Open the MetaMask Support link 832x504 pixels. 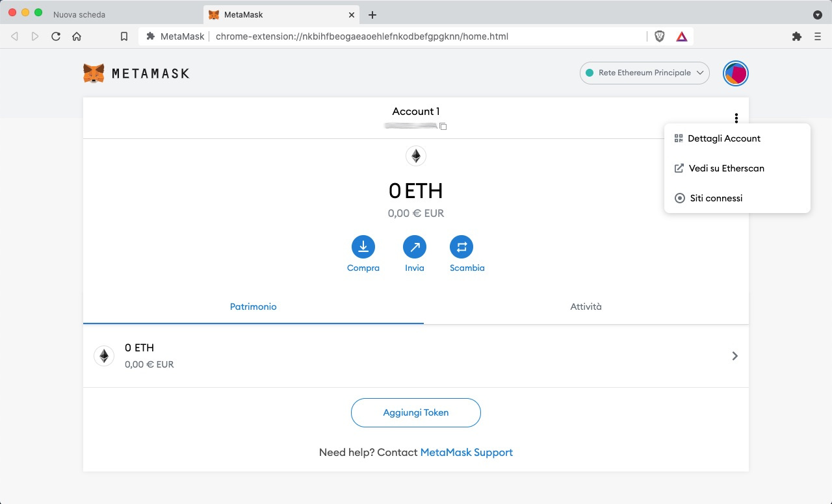click(x=467, y=452)
